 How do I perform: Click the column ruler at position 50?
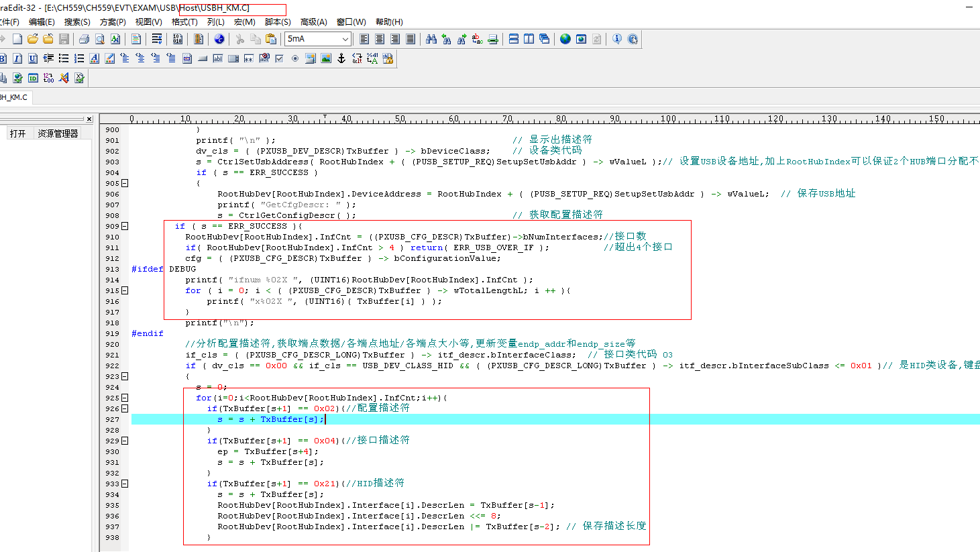400,119
